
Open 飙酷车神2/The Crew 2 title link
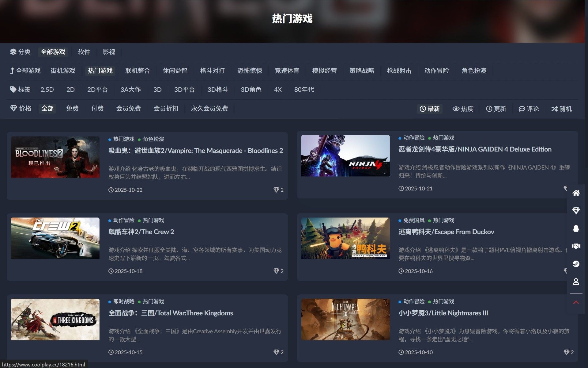tap(141, 232)
